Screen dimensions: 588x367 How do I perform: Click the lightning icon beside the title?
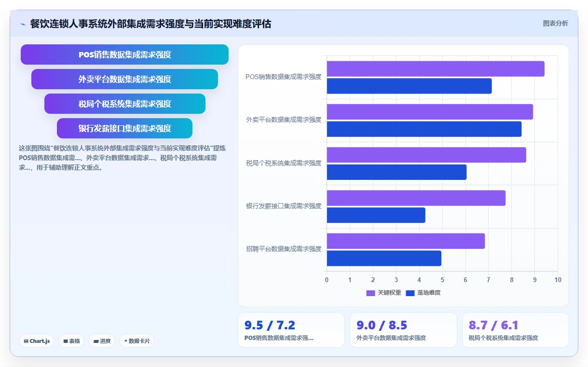(x=23, y=24)
